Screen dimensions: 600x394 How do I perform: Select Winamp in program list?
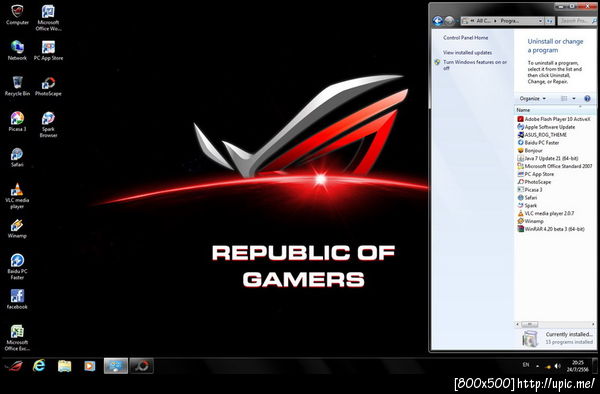coord(530,221)
